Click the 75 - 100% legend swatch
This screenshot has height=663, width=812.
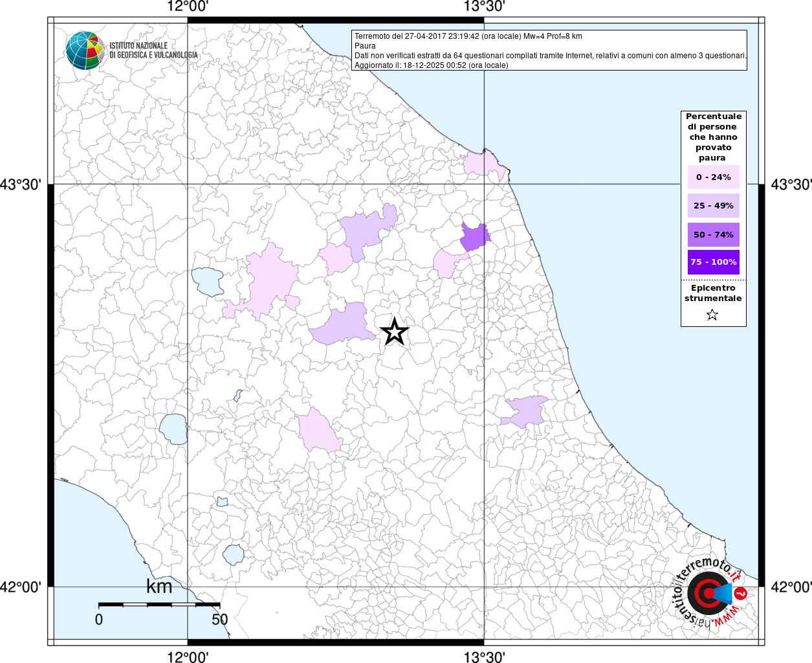point(713,262)
